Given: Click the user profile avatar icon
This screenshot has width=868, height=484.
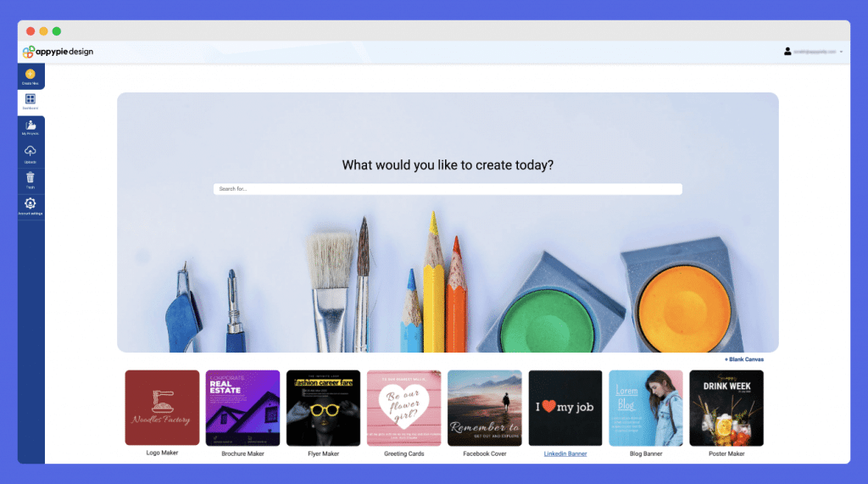Looking at the screenshot, I should pos(787,52).
